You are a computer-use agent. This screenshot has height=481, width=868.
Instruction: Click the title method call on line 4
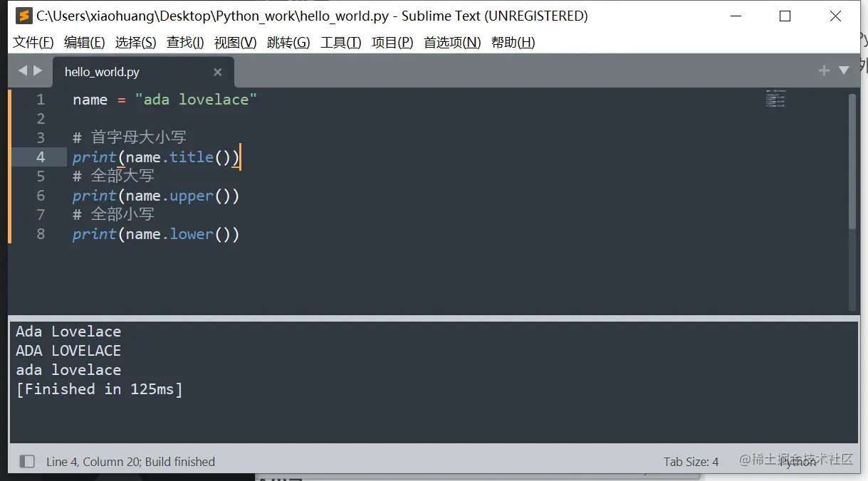coord(191,157)
